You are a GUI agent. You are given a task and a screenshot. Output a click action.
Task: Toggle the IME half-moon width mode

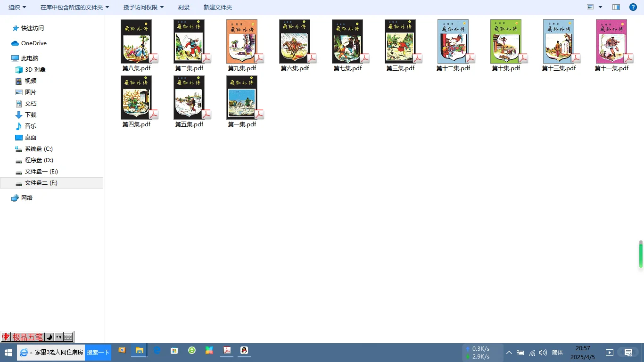point(49,337)
